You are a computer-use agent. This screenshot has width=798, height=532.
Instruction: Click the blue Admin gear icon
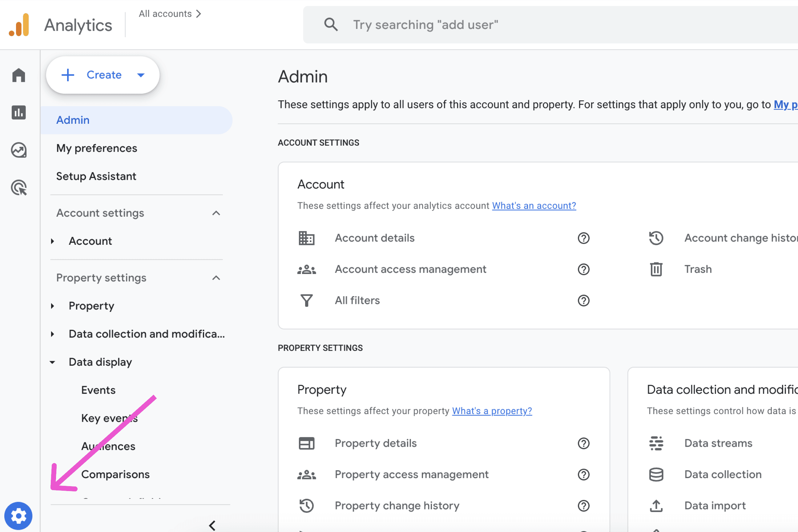coord(18,516)
